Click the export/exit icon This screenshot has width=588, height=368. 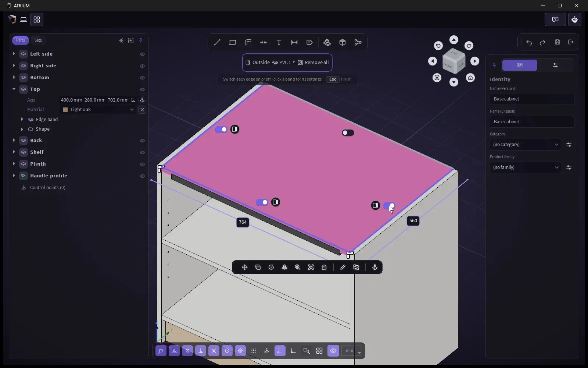(571, 42)
